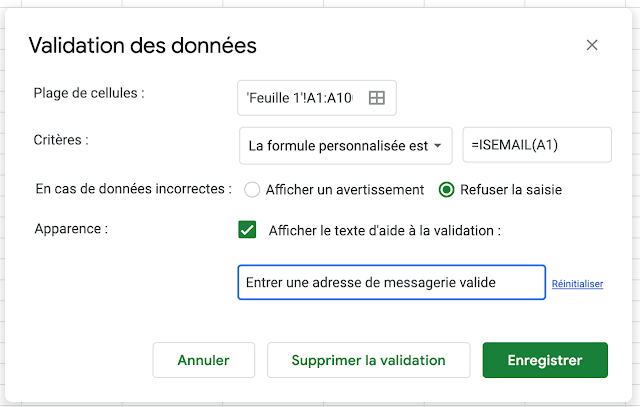Image resolution: width=640 pixels, height=407 pixels.
Task: Click the 'En cas de données incorrectes' label
Action: (133, 188)
